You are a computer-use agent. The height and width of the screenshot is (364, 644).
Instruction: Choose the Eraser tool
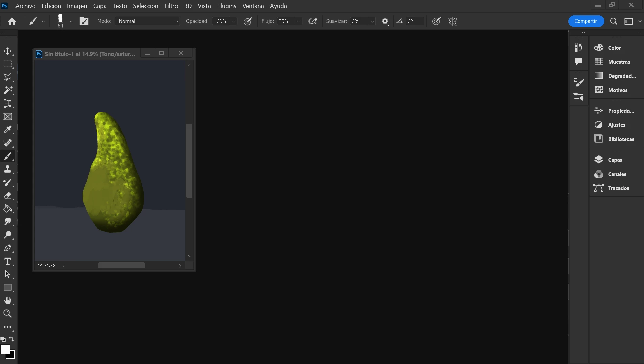[7, 195]
